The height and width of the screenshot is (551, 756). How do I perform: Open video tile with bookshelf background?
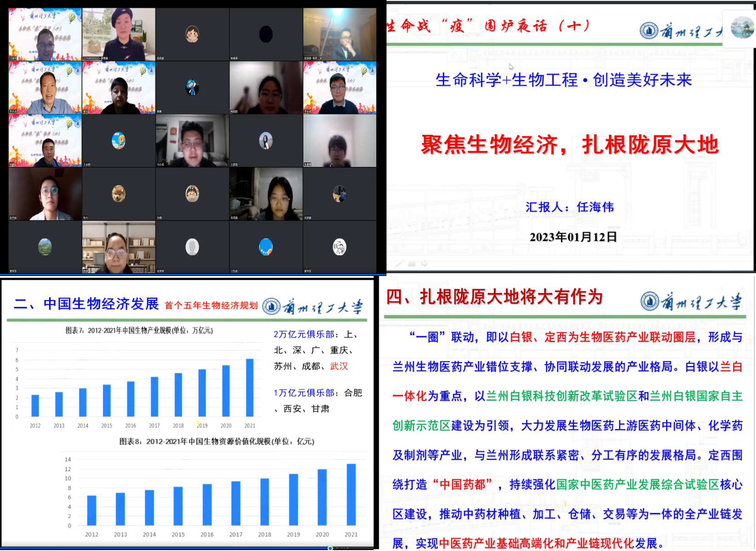click(x=119, y=247)
